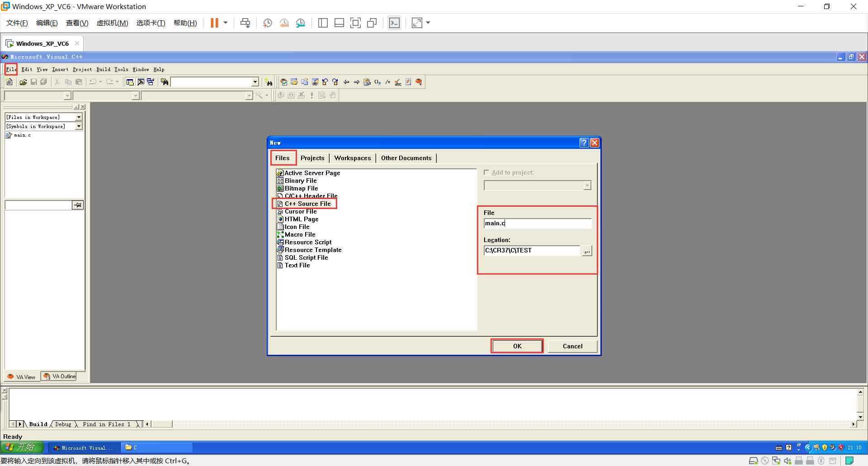
Task: Select the Files tab in New dialog
Action: coord(283,158)
